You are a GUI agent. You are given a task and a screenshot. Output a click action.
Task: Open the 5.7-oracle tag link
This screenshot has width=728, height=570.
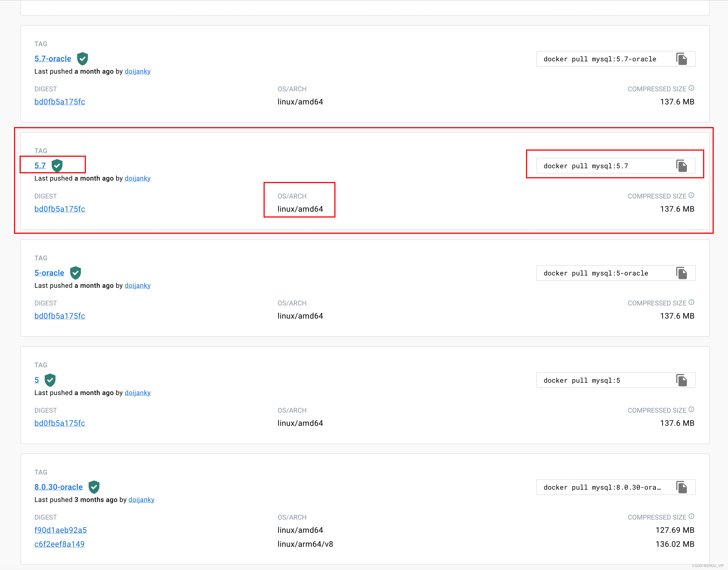53,59
